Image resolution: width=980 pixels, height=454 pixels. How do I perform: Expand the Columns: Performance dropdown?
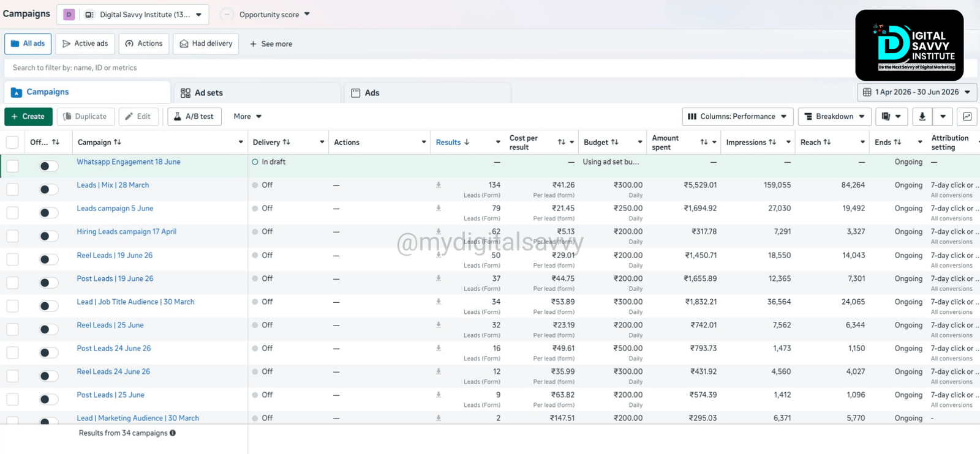coord(738,116)
